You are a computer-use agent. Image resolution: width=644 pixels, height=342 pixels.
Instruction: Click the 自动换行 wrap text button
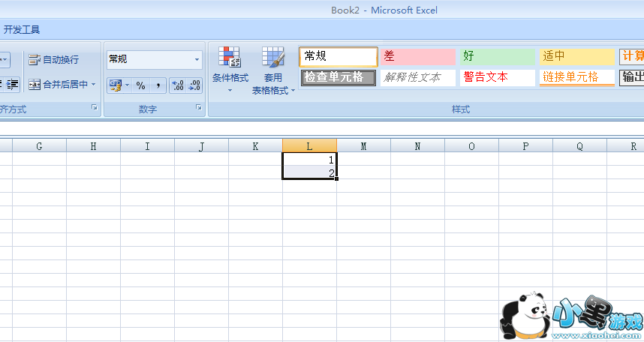(x=54, y=60)
